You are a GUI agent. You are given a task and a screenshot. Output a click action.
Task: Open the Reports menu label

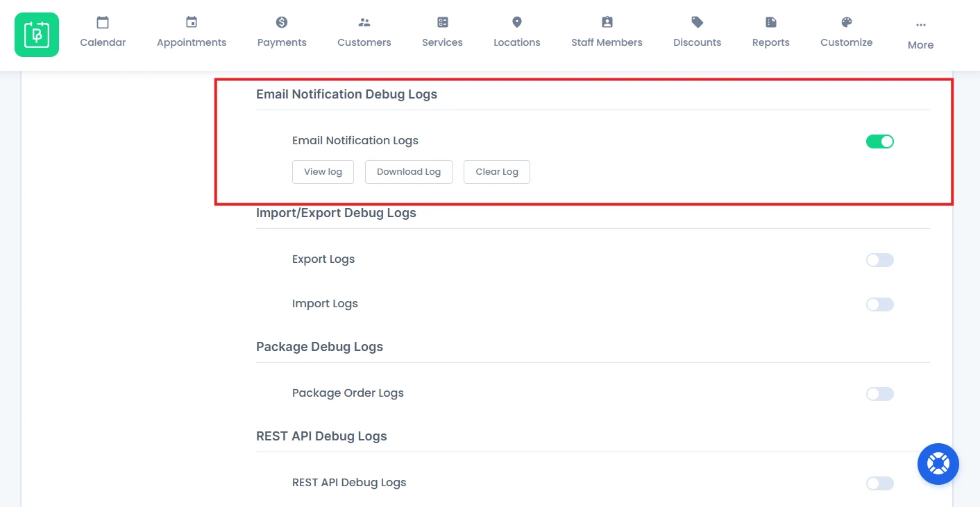click(x=771, y=42)
